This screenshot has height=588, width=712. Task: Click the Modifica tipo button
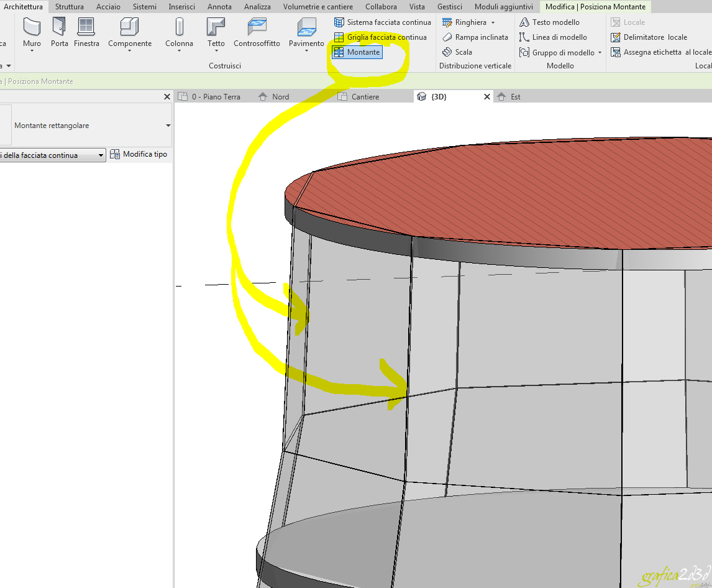pyautogui.click(x=139, y=154)
